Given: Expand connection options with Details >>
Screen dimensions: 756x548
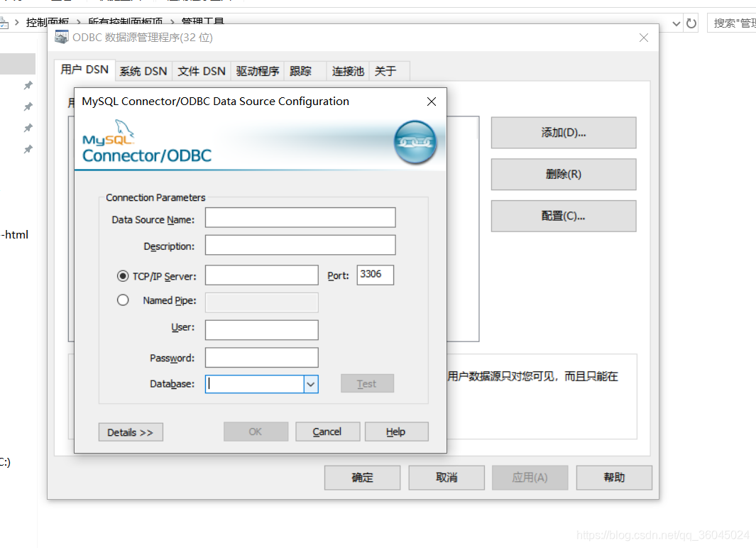Looking at the screenshot, I should [x=131, y=432].
